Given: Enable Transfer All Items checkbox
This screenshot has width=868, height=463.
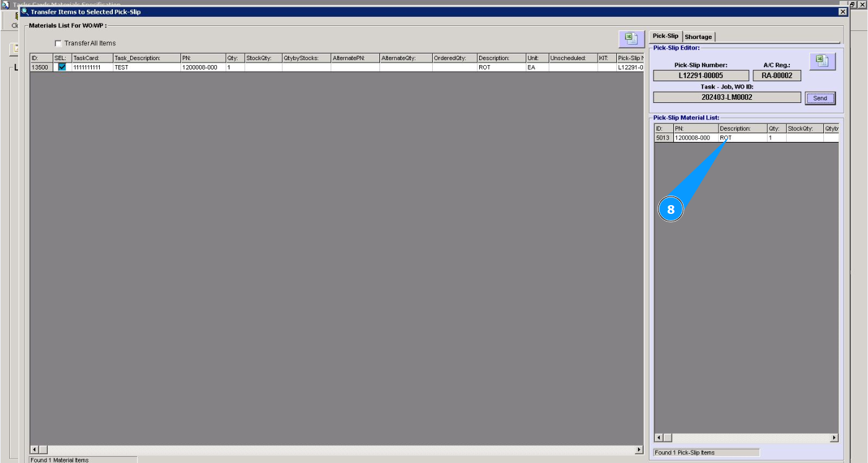Looking at the screenshot, I should pyautogui.click(x=58, y=43).
